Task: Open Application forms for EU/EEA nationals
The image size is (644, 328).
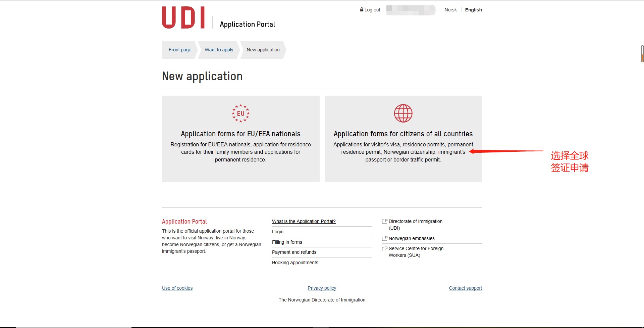Action: [240, 139]
